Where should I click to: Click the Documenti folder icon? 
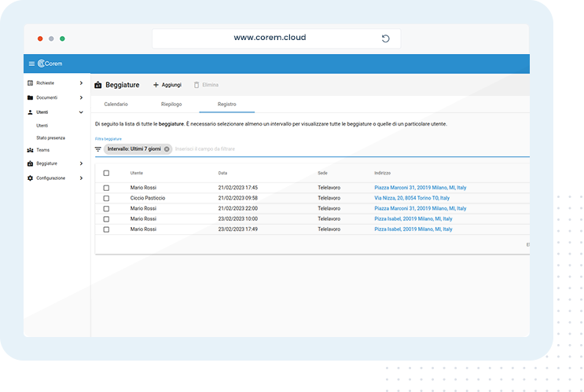pyautogui.click(x=30, y=97)
